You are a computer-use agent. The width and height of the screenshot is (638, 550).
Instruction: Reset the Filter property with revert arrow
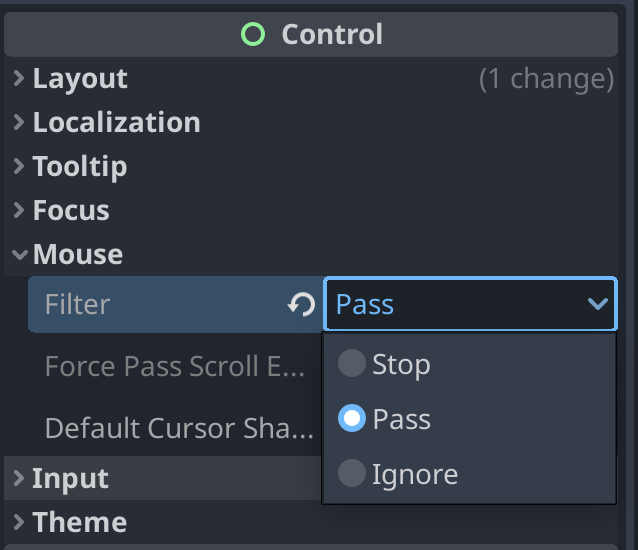302,304
